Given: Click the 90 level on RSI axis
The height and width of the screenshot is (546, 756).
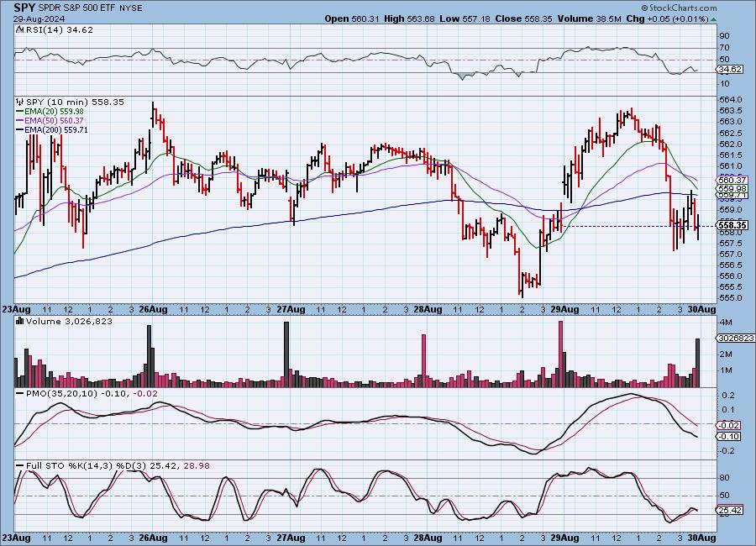Looking at the screenshot, I should [724, 35].
